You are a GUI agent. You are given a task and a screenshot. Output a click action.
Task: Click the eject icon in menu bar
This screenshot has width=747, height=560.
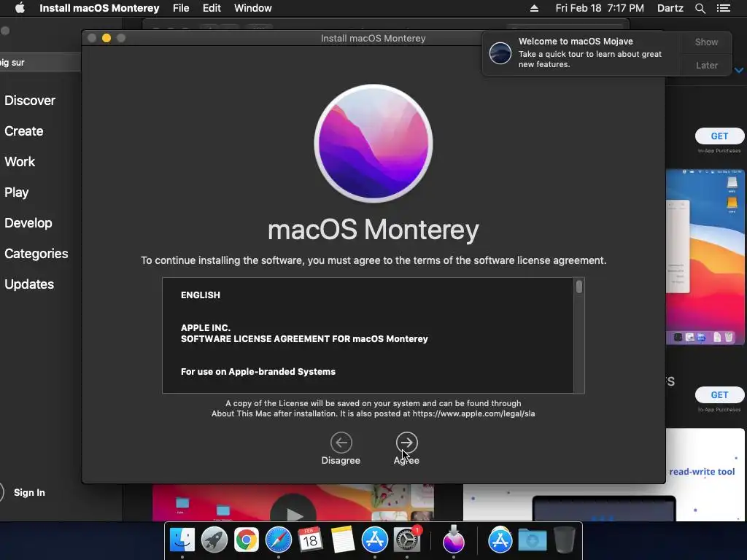tap(534, 8)
